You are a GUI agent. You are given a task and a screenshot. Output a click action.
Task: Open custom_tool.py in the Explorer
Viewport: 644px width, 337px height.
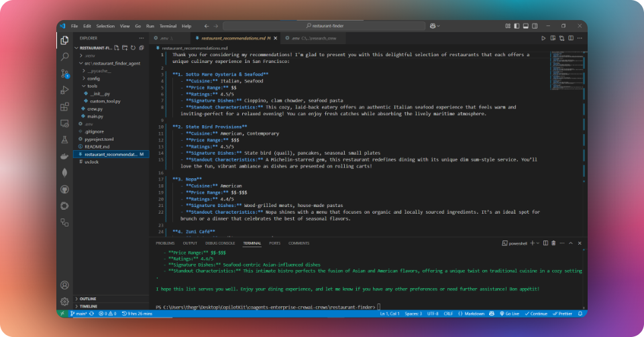tap(111, 101)
